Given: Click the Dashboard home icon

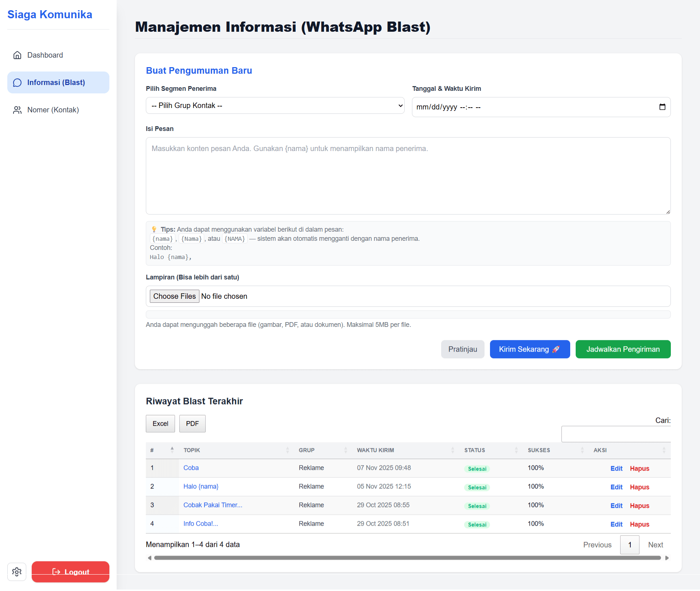Looking at the screenshot, I should pyautogui.click(x=17, y=55).
